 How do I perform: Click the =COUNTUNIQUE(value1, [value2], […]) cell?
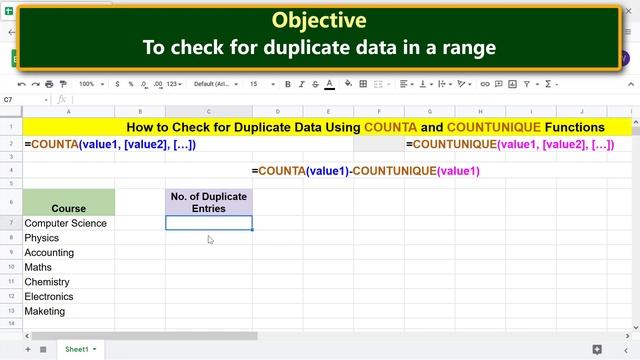[510, 144]
